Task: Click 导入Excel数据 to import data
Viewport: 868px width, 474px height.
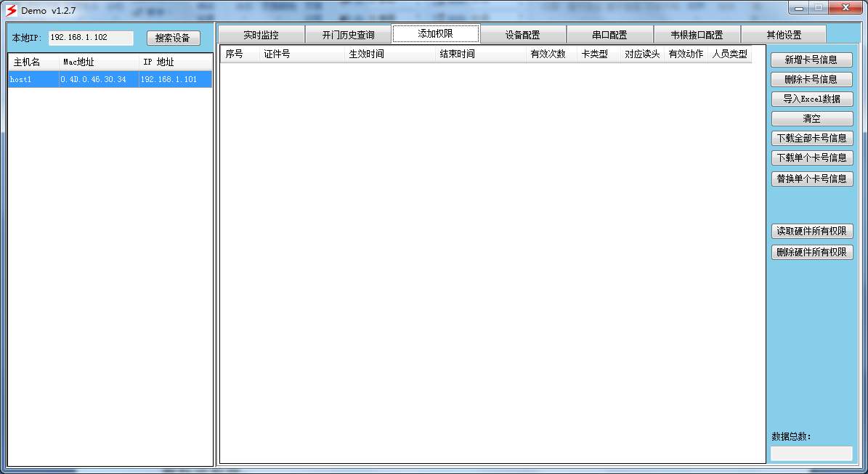Action: coord(811,99)
